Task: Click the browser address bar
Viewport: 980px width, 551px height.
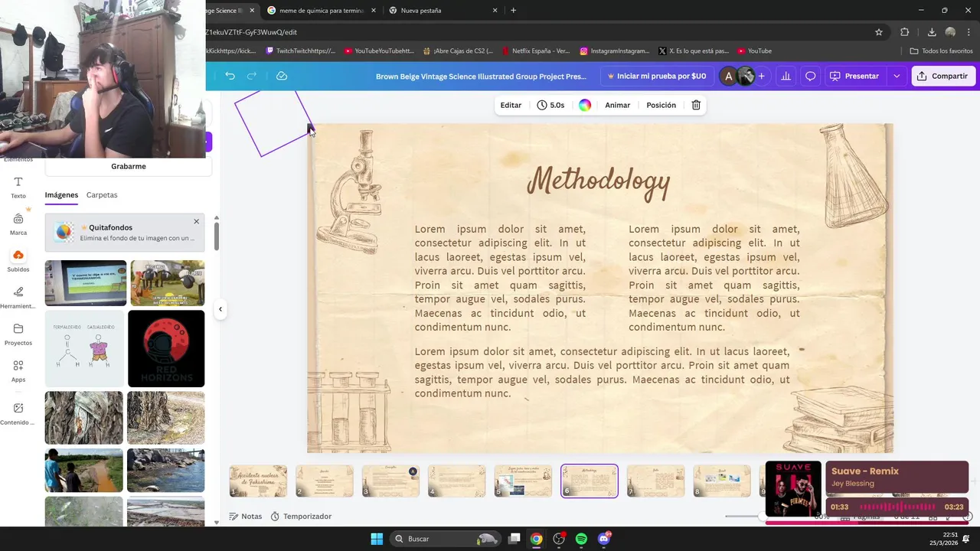Action: 536,32
